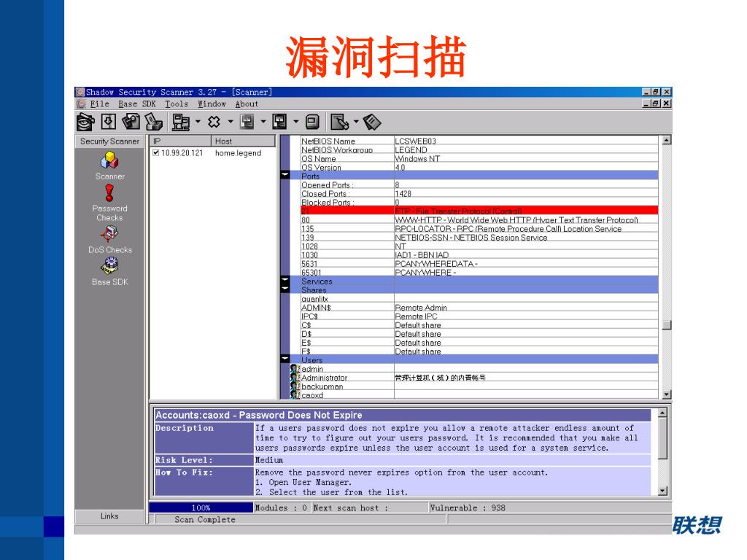Click the home.legend host name
This screenshot has height=560, width=747.
pos(238,153)
